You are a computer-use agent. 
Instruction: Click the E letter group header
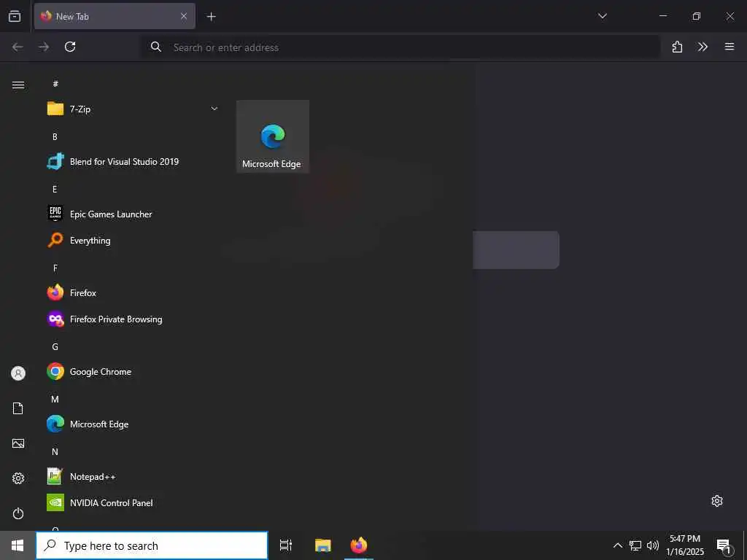pos(55,189)
